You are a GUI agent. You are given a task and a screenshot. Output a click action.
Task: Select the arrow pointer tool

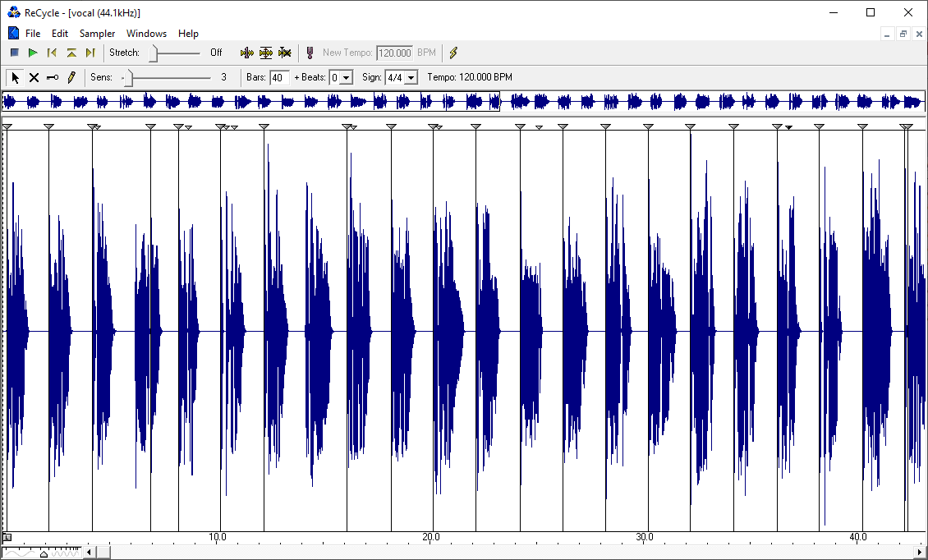point(15,77)
